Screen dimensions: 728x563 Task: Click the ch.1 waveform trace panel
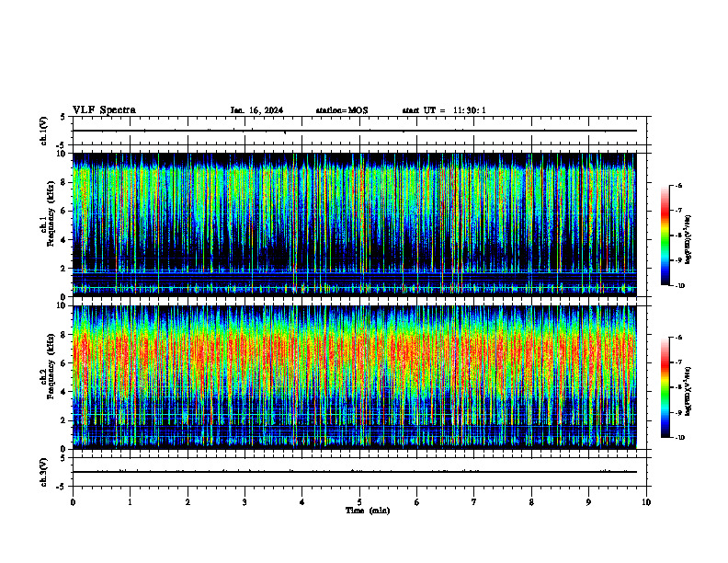tap(359, 131)
